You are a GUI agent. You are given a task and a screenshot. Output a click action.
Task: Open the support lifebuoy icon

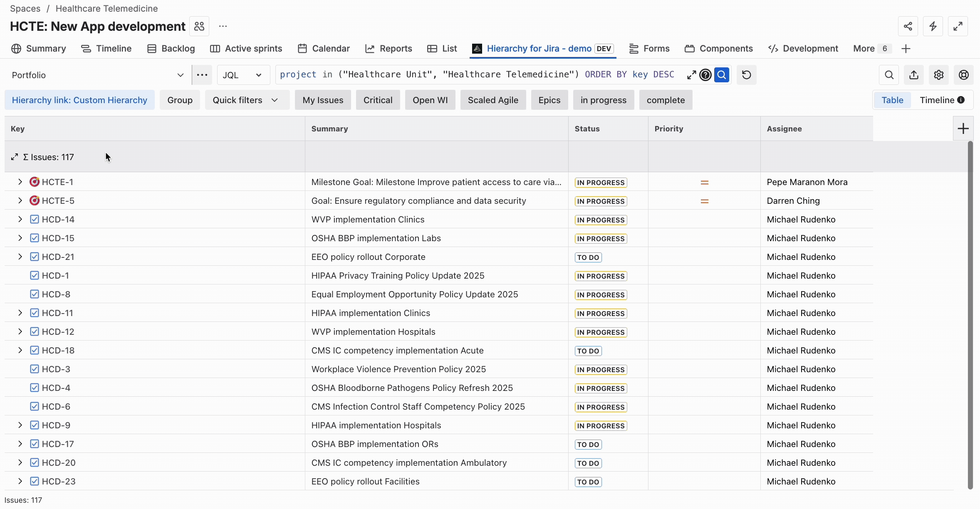[964, 75]
